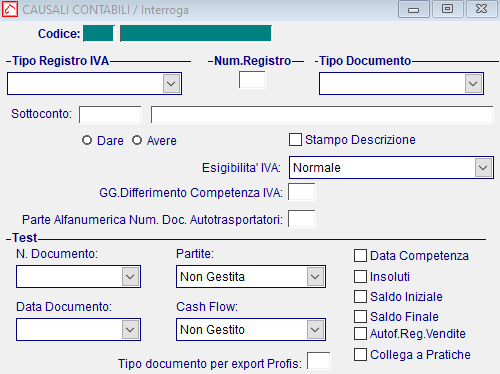Click the Parte Alfanumerica Num. Doc. Autotrasportatori field
This screenshot has width=500, height=374.
click(301, 219)
